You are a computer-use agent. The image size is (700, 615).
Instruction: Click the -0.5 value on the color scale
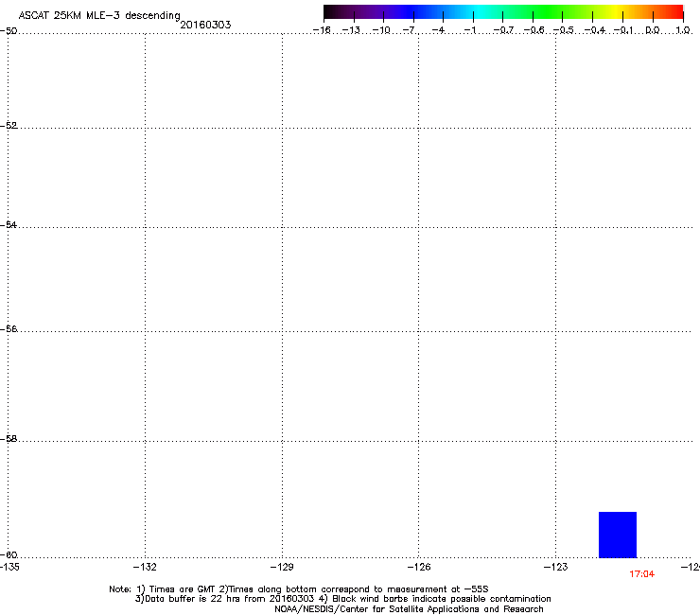(564, 30)
